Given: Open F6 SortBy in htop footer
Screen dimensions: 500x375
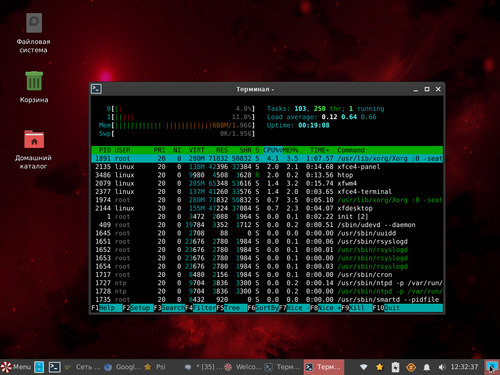Looking at the screenshot, I should click(x=263, y=308).
